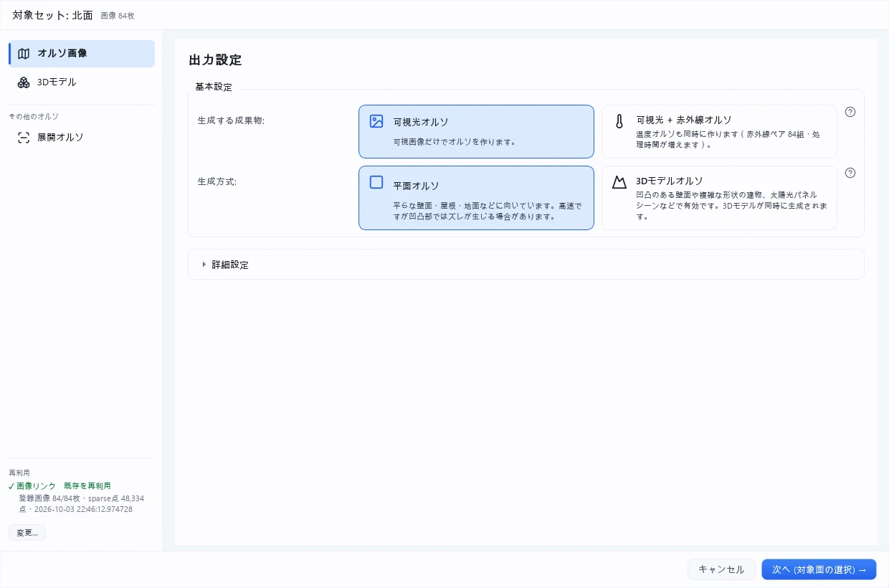Click the 凹凸のある壁面や複雑な形状 description text
889x588 pixels.
pos(731,205)
